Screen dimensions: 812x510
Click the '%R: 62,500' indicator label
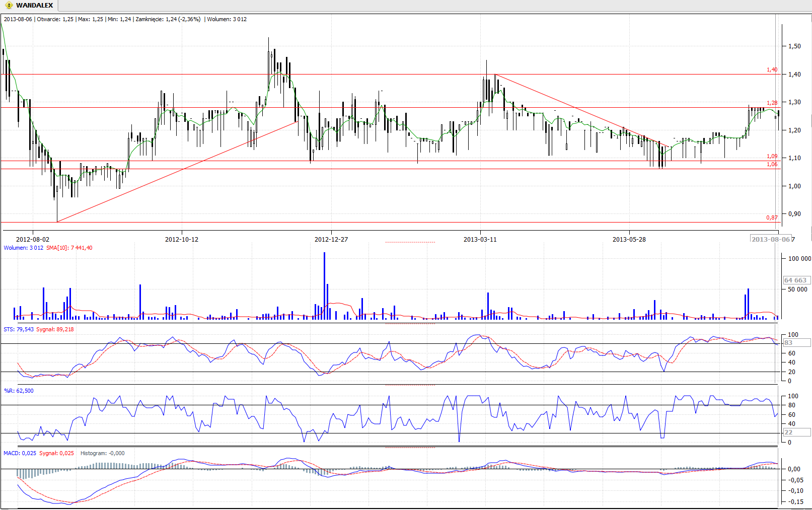tap(19, 391)
